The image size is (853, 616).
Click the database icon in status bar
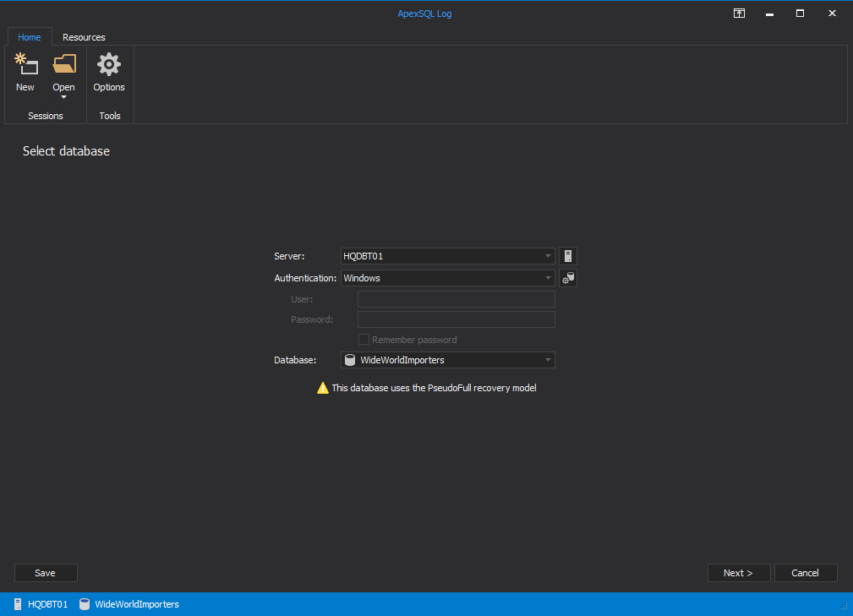tap(85, 604)
